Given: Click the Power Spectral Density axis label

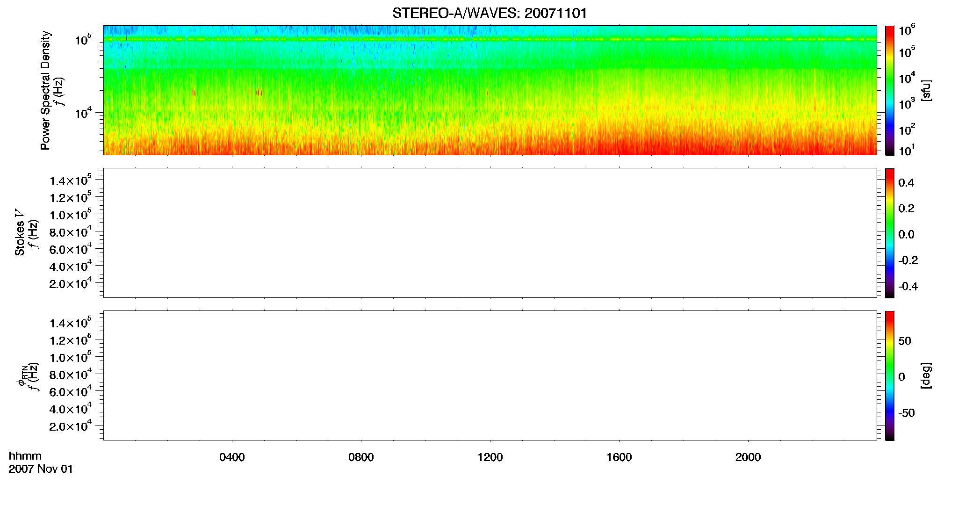Looking at the screenshot, I should (45, 90).
